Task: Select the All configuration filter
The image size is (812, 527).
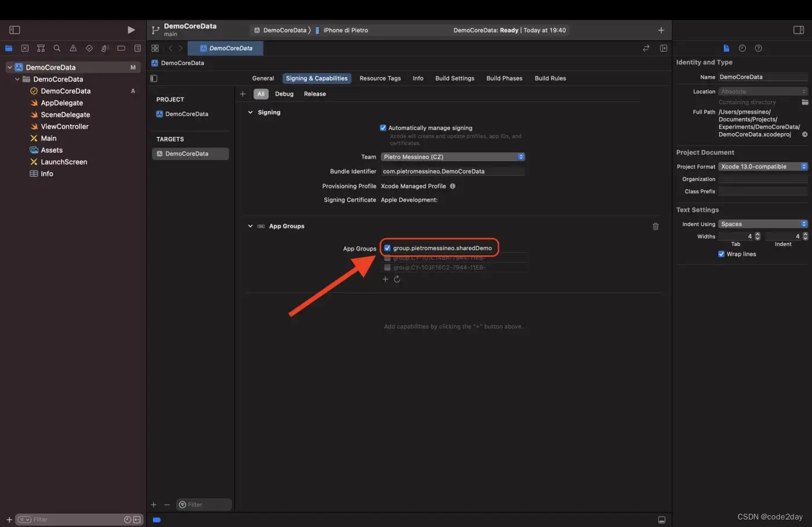Action: point(261,94)
